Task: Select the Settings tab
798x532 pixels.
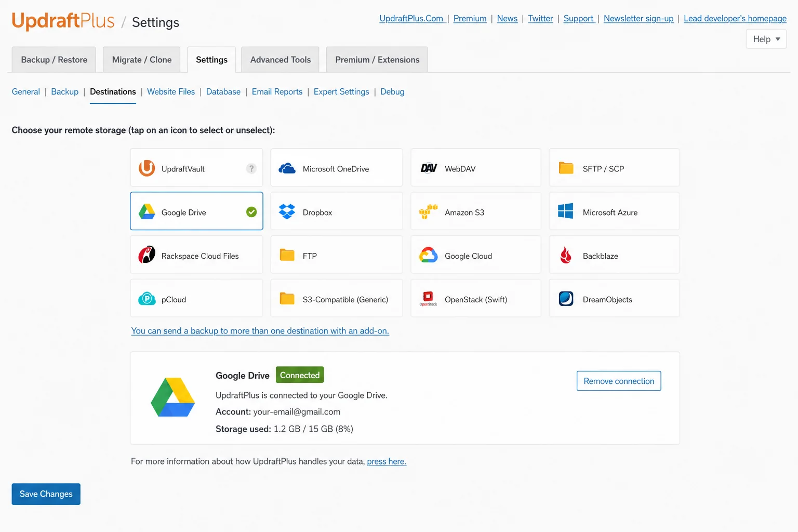Action: 211,60
